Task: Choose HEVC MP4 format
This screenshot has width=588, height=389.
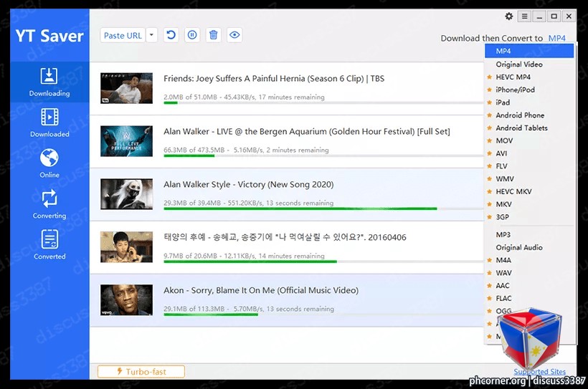Action: pyautogui.click(x=529, y=77)
